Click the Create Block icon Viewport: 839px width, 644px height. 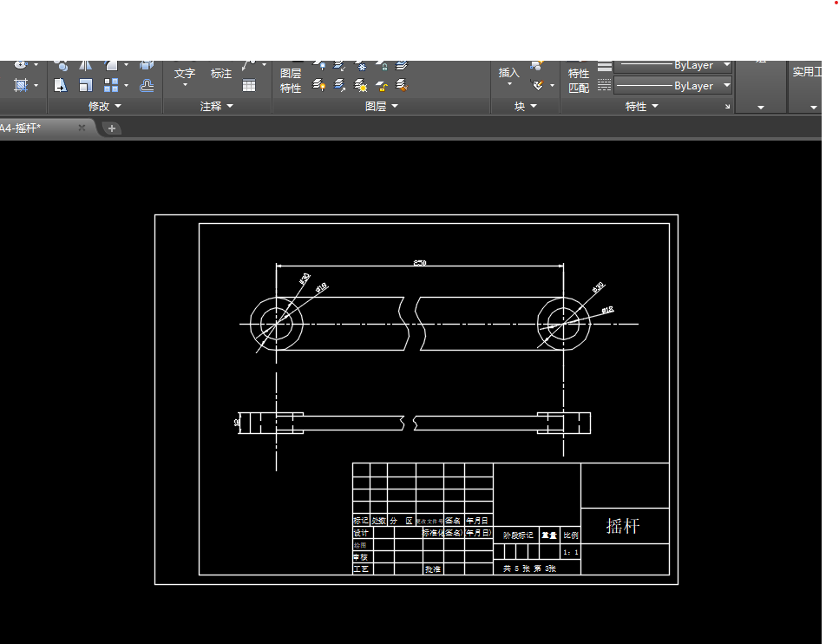click(x=537, y=66)
